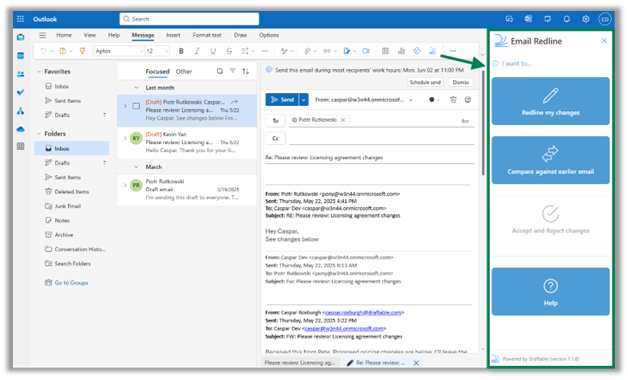
Task: Open the People app in left rail
Action: [x=20, y=74]
